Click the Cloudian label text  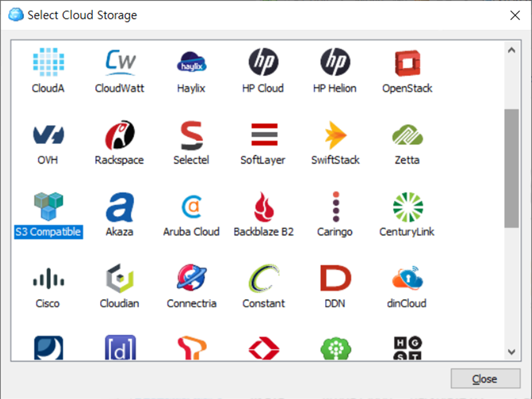(x=119, y=303)
